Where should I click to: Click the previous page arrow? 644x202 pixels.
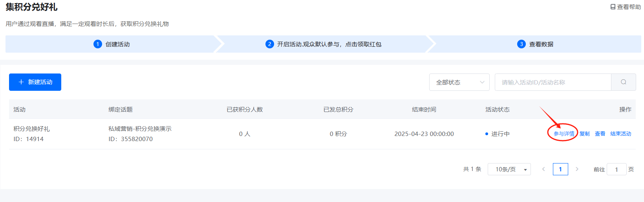[x=543, y=169]
